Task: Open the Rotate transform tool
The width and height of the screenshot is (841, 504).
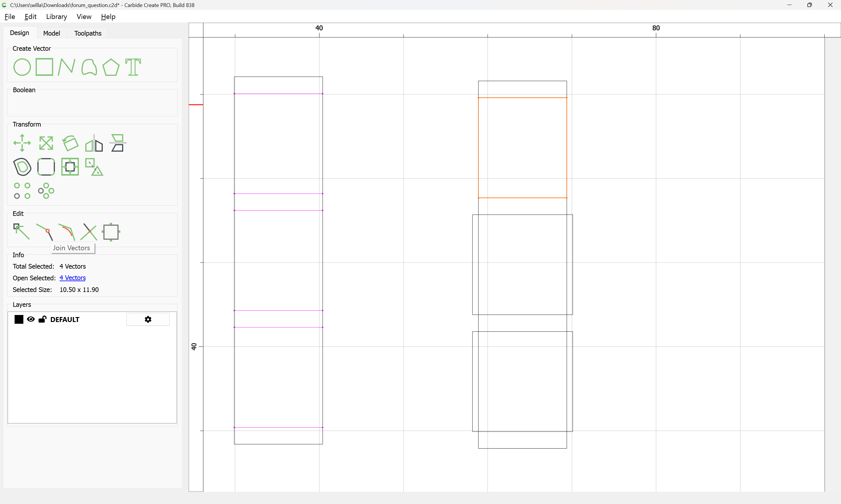Action: click(x=70, y=143)
